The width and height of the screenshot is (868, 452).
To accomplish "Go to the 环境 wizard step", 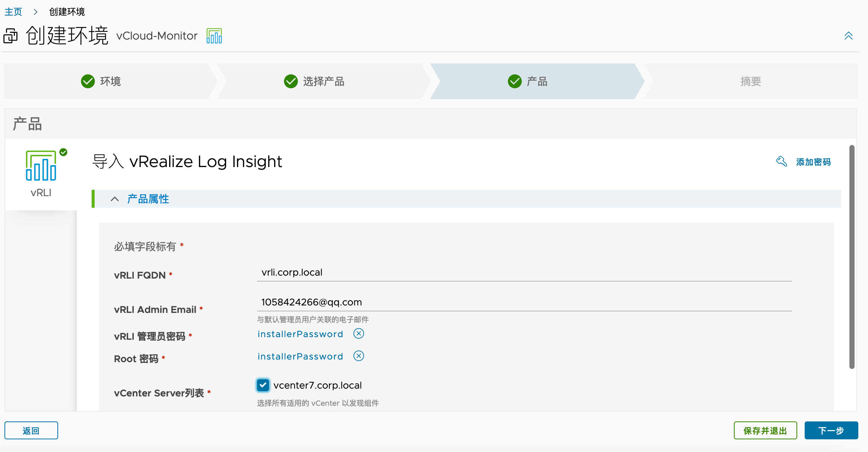I will click(110, 81).
